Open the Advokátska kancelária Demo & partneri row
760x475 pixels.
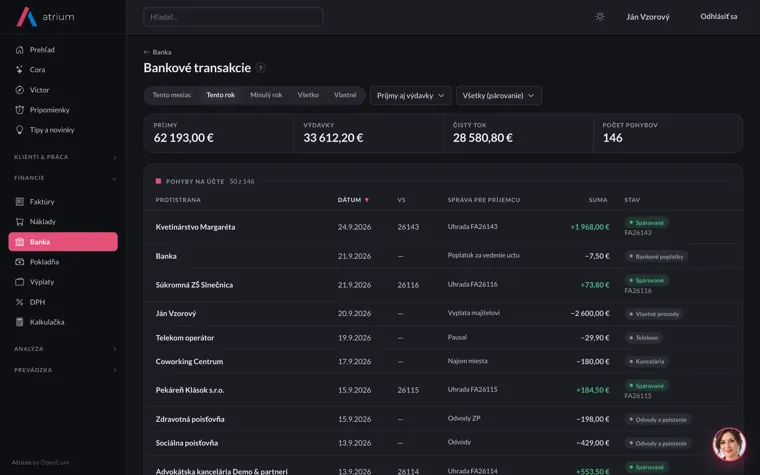(x=443, y=467)
